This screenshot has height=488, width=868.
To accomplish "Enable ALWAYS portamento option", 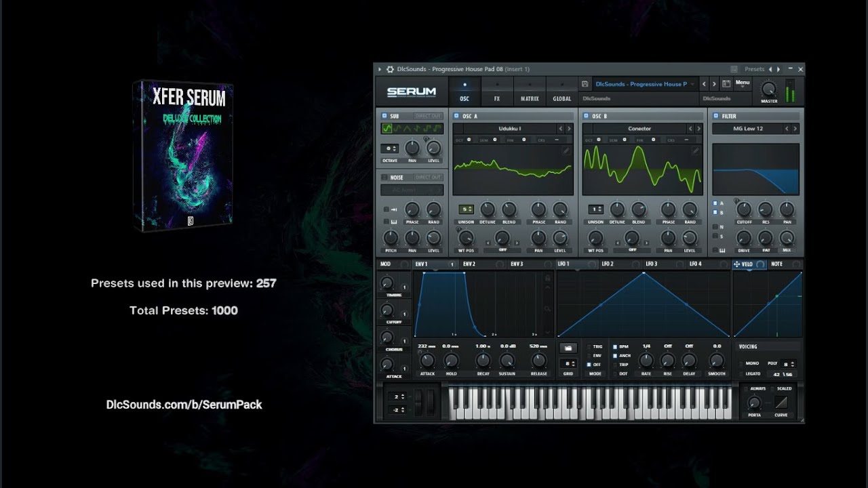I will point(746,388).
